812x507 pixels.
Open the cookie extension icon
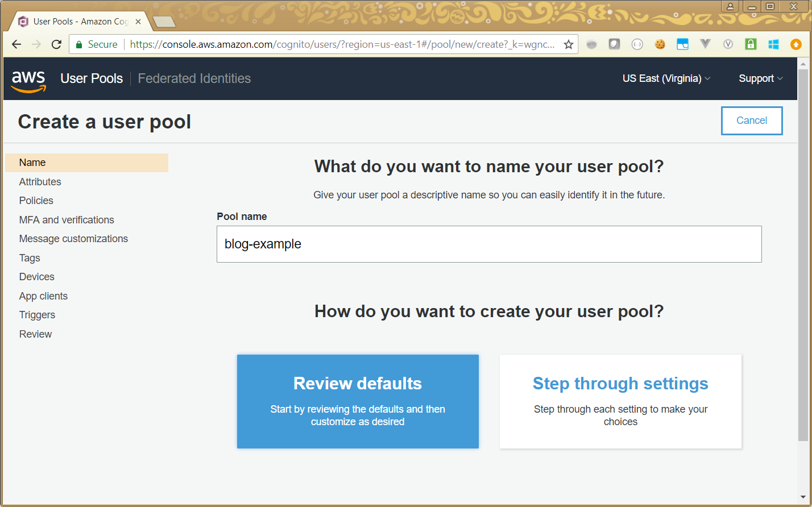(x=660, y=44)
